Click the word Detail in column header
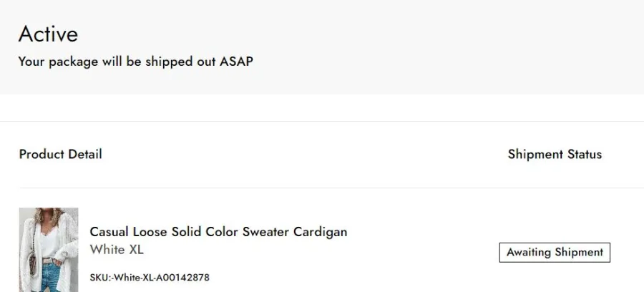 pyautogui.click(x=85, y=155)
